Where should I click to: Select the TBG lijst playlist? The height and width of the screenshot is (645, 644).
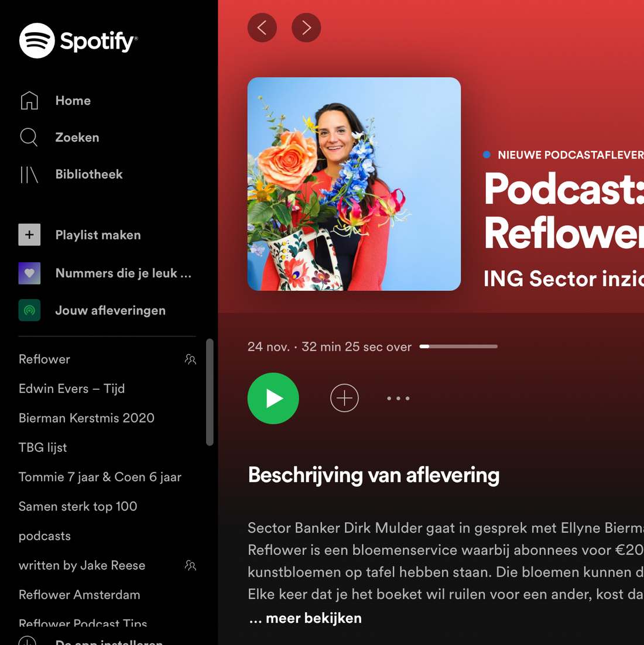tap(43, 447)
